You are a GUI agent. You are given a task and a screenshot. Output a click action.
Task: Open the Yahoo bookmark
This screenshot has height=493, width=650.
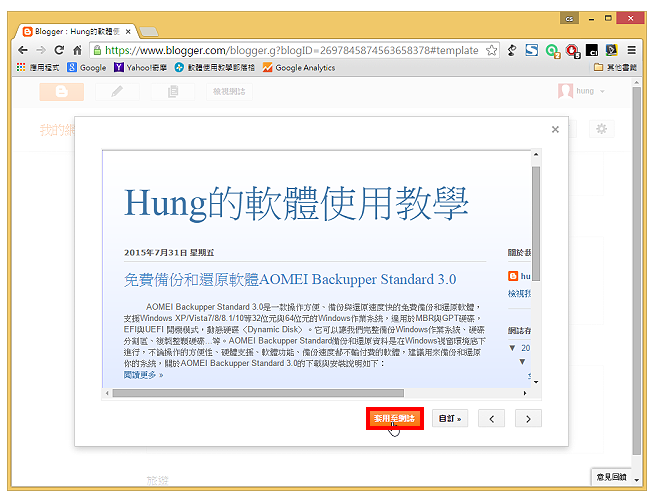pos(141,67)
